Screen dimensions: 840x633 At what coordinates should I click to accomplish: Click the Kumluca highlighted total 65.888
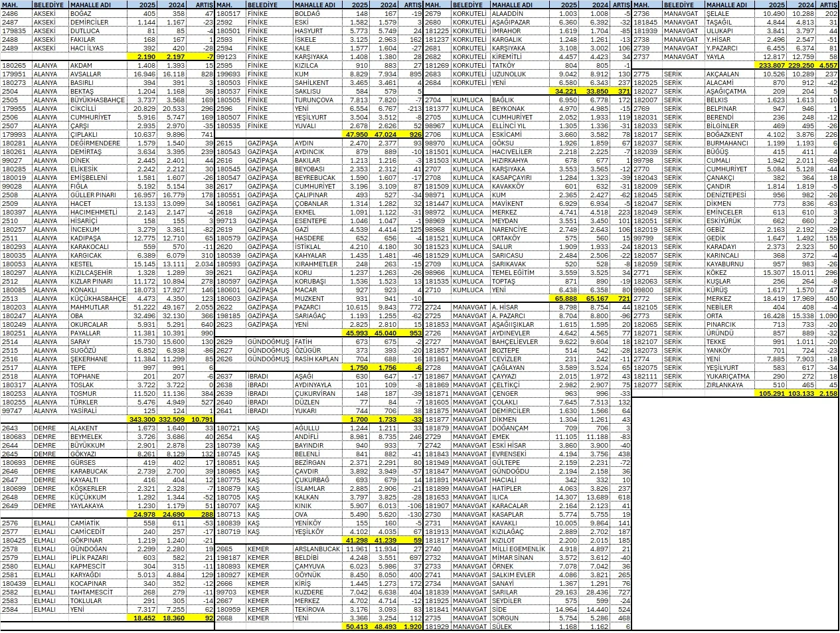pyautogui.click(x=564, y=299)
